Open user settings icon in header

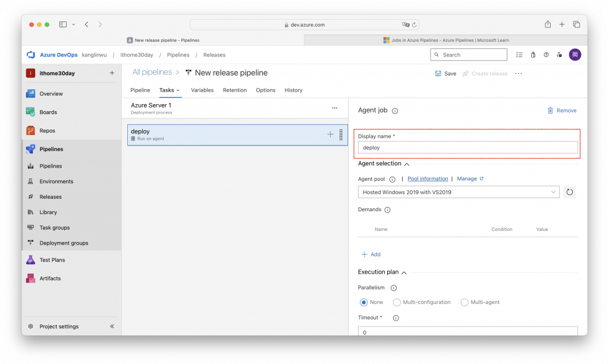pyautogui.click(x=559, y=55)
